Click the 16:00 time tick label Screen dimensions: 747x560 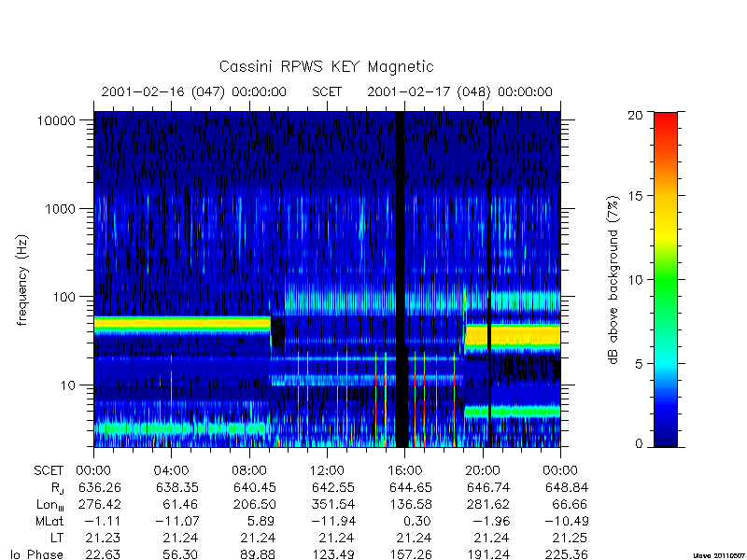pyautogui.click(x=404, y=471)
